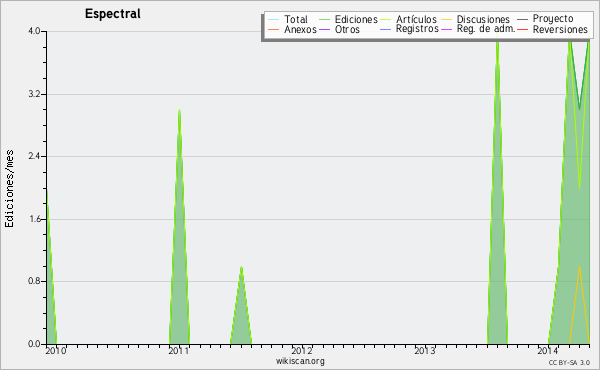Screen dimensions: 600x370
Task: Click the 2012 x-axis label
Action: [302, 351]
